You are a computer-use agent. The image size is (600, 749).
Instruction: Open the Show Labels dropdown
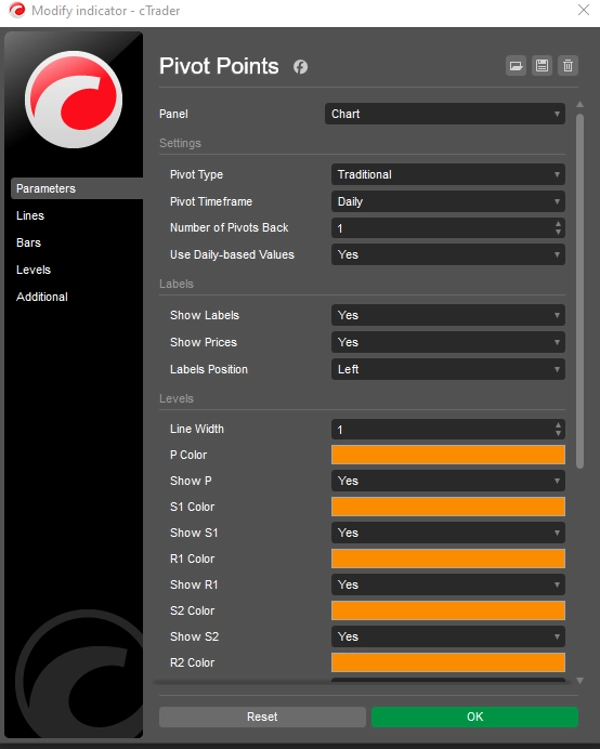click(x=447, y=315)
